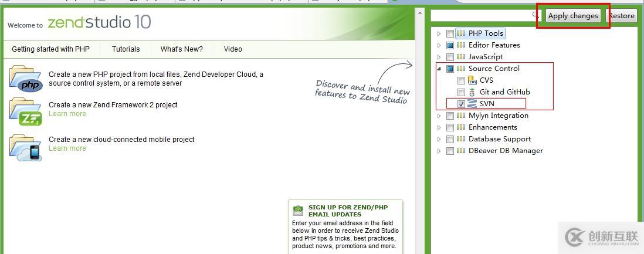The width and height of the screenshot is (644, 254).
Task: Click Create a new PHP project text
Action: [156, 79]
